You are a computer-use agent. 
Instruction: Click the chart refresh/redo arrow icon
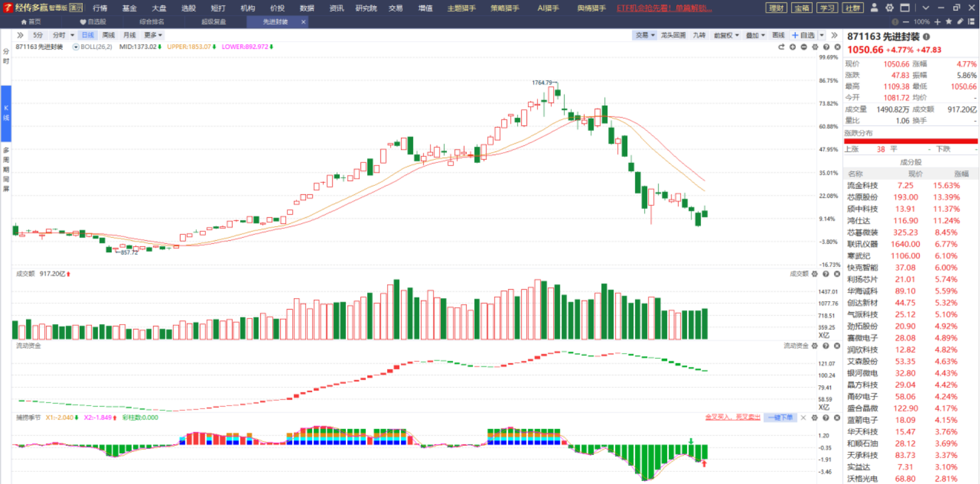(781, 47)
